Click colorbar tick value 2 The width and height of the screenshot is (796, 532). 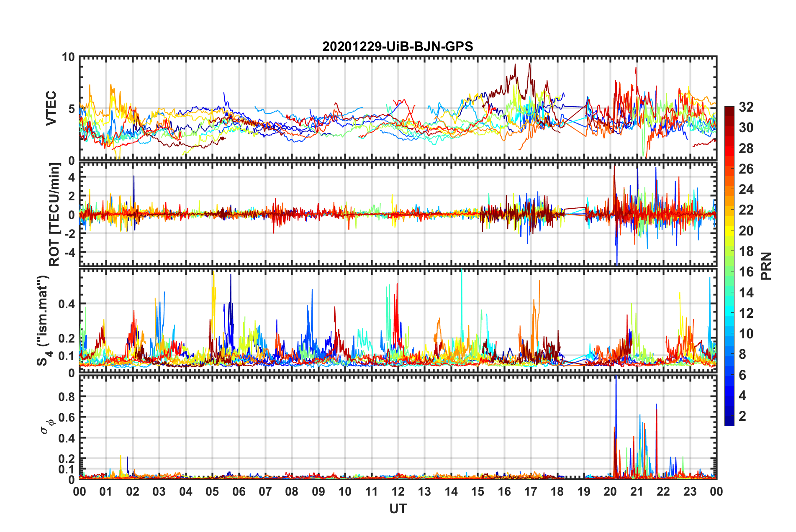click(742, 416)
